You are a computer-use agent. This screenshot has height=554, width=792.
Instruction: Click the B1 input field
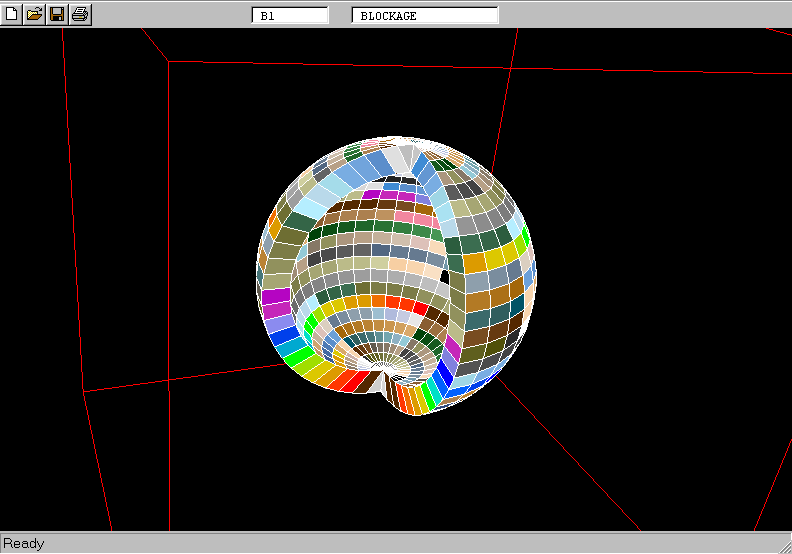click(290, 16)
